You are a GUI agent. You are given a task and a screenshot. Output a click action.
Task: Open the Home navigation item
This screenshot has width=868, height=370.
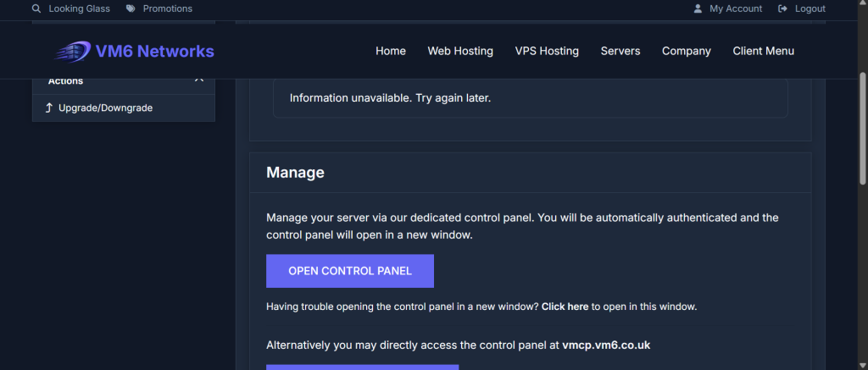pyautogui.click(x=391, y=51)
